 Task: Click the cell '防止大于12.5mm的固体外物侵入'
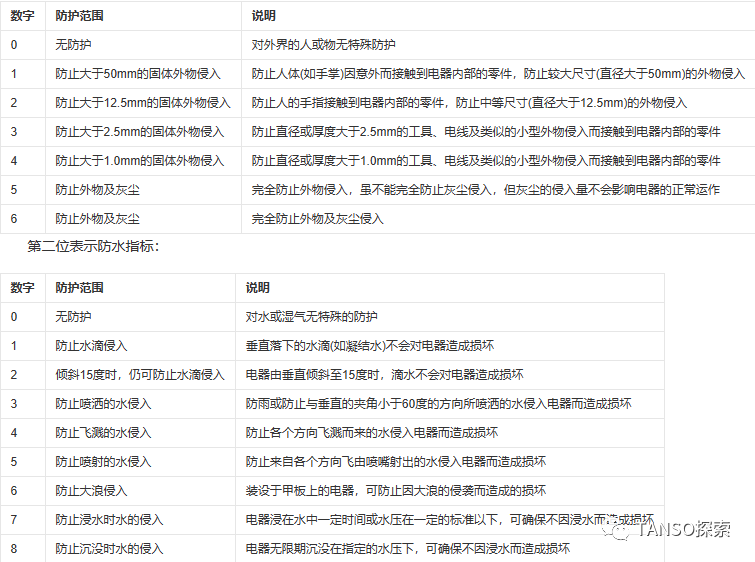click(143, 103)
